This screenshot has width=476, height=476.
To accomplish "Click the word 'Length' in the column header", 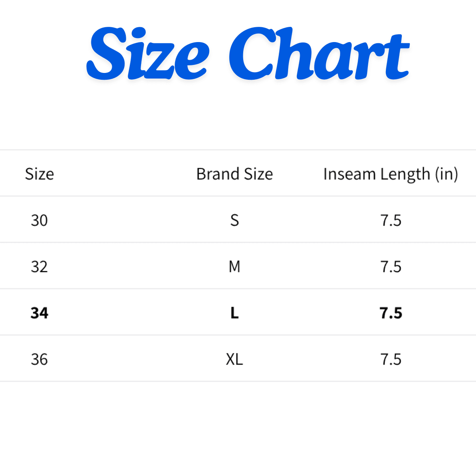I will 405,174.
